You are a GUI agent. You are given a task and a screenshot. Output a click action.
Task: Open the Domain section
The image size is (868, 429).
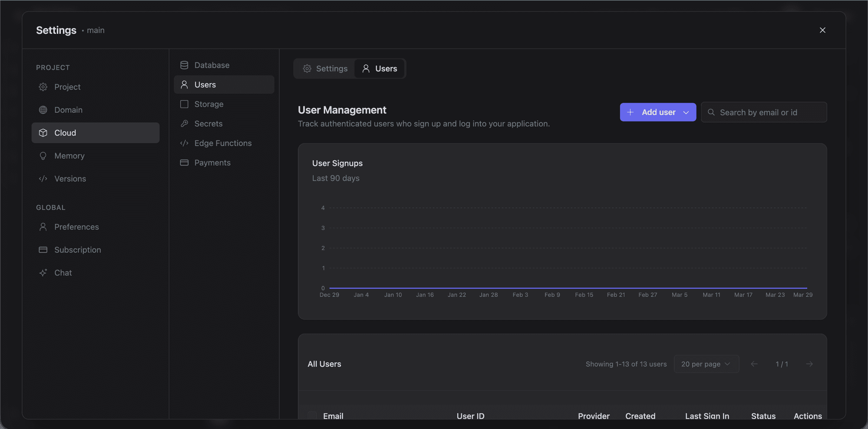(96, 110)
